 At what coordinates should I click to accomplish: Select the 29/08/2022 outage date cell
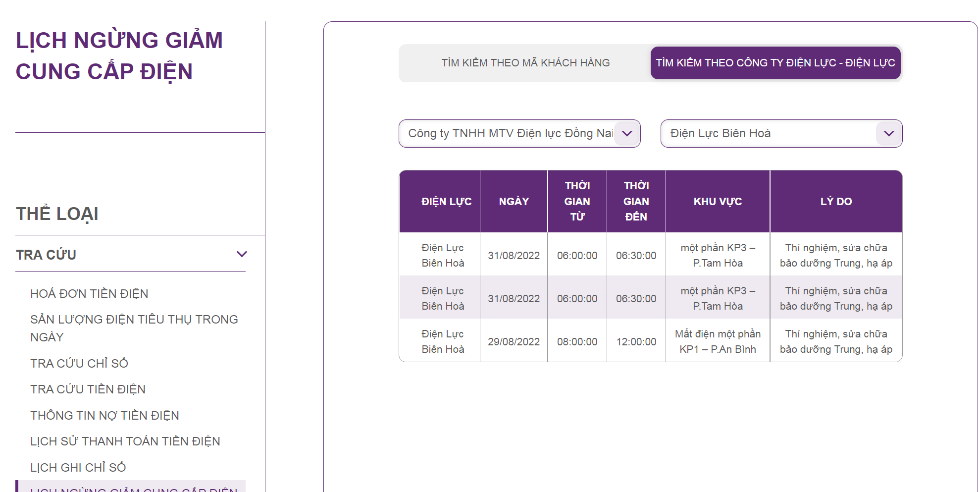[x=514, y=342]
